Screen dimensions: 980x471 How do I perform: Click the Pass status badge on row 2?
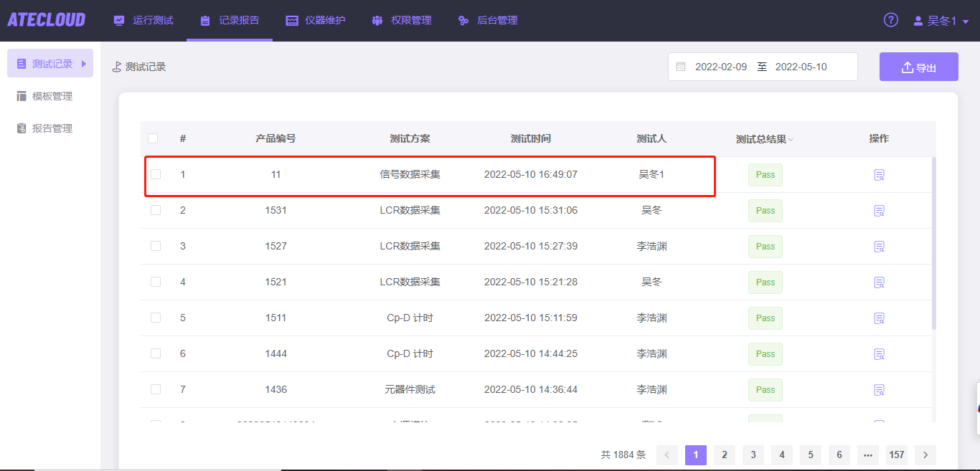coord(765,210)
